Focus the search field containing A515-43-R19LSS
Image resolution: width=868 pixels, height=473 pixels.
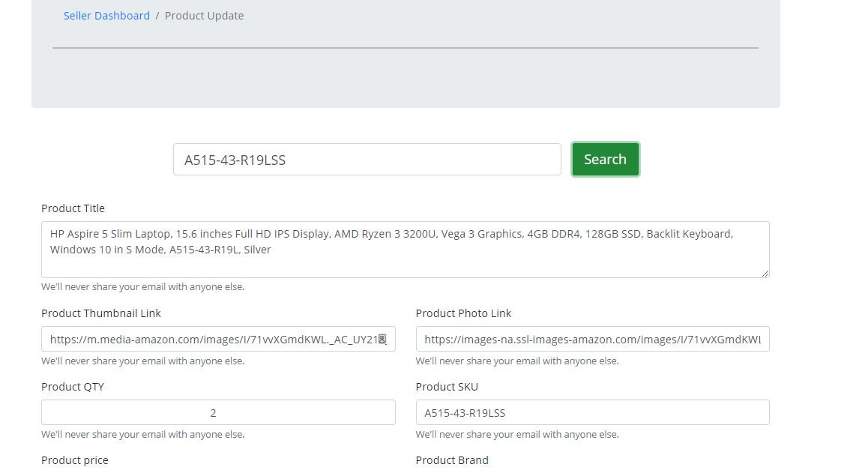[x=367, y=160]
